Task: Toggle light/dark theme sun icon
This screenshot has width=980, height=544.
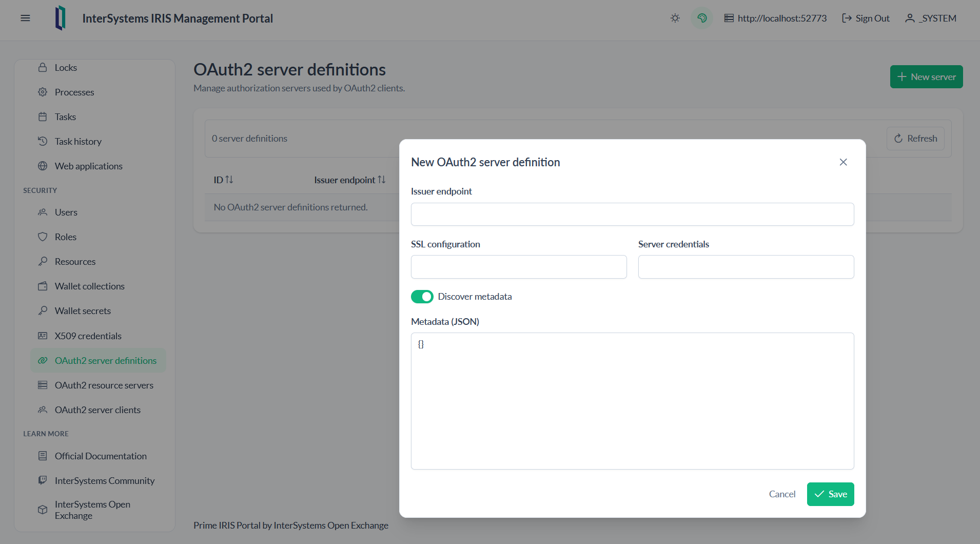Action: click(x=675, y=18)
